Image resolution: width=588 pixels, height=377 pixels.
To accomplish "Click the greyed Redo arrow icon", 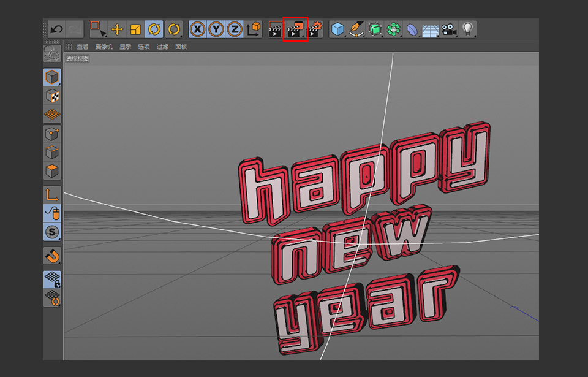I will tap(74, 29).
